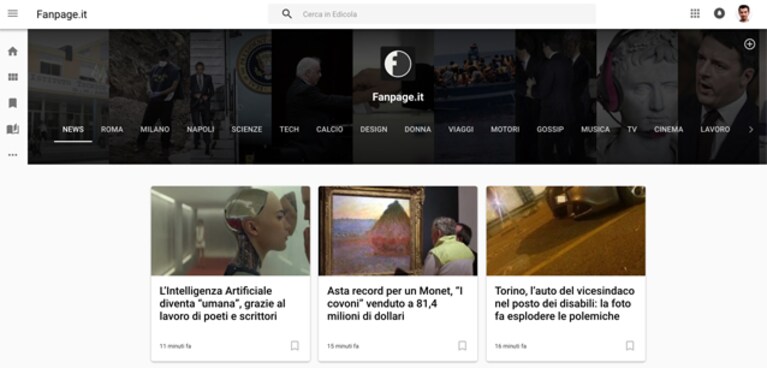Focus the Cerca in Edicola search field
Screen dimensions: 767x368
click(432, 14)
